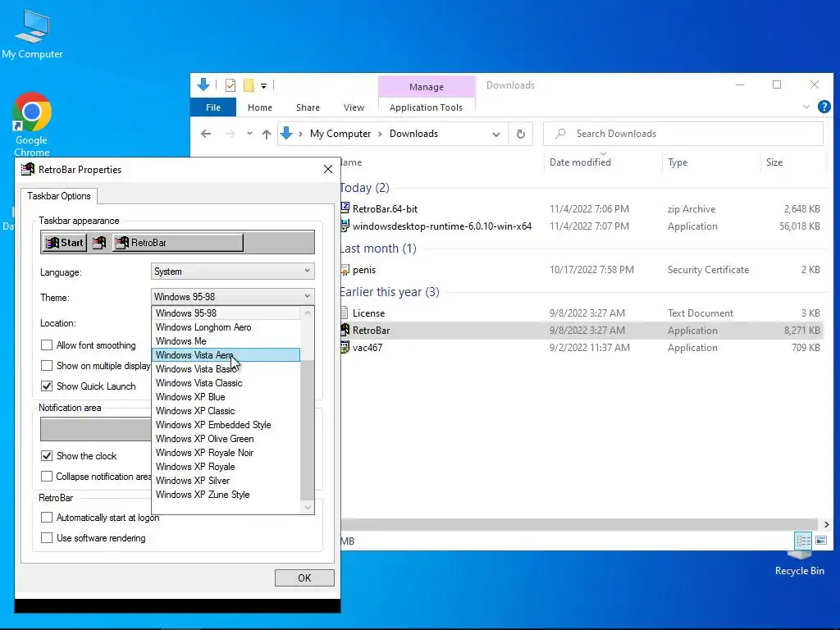This screenshot has height=630, width=840.
Task: Choose Windows XP Blue theme option
Action: click(226, 397)
